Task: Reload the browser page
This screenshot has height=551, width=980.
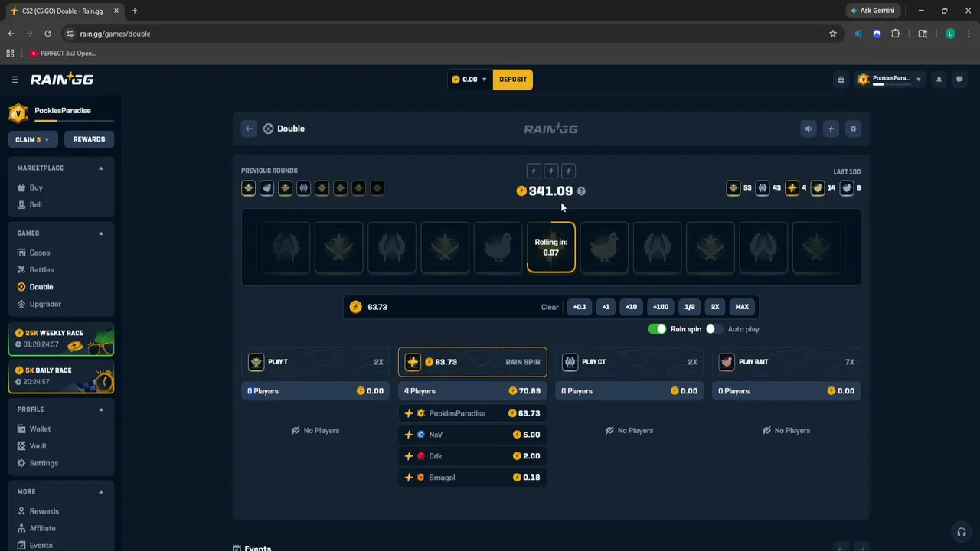Action: pyautogui.click(x=47, y=34)
